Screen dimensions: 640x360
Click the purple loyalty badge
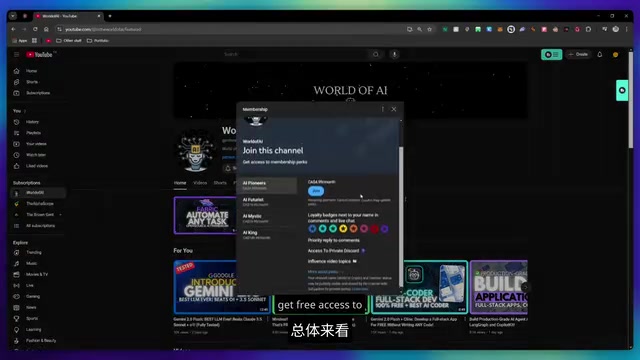384,229
